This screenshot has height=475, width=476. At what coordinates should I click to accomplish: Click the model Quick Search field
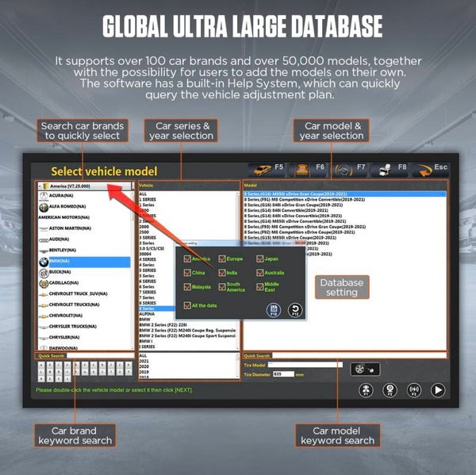359,356
